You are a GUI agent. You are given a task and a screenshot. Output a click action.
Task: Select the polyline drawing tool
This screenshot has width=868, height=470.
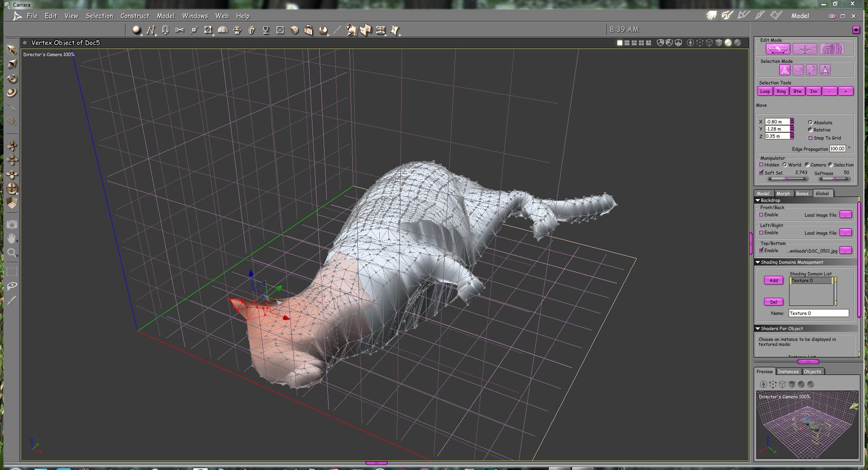150,30
